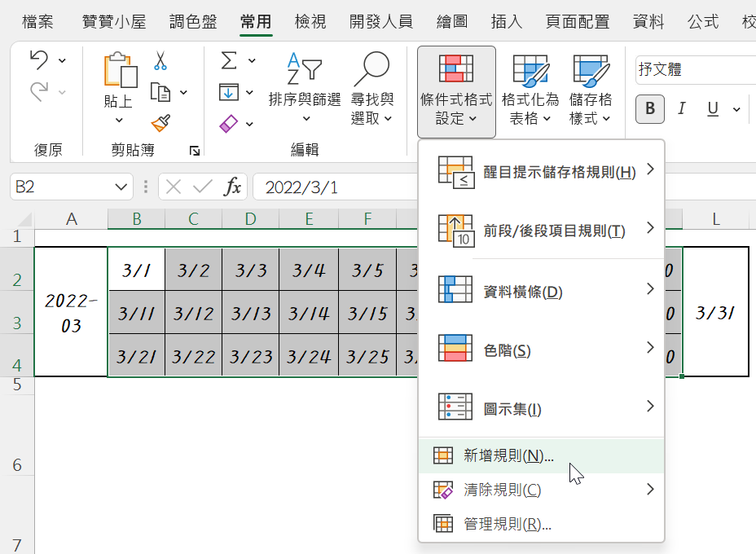Click the font name box 抒文體

tap(696, 70)
